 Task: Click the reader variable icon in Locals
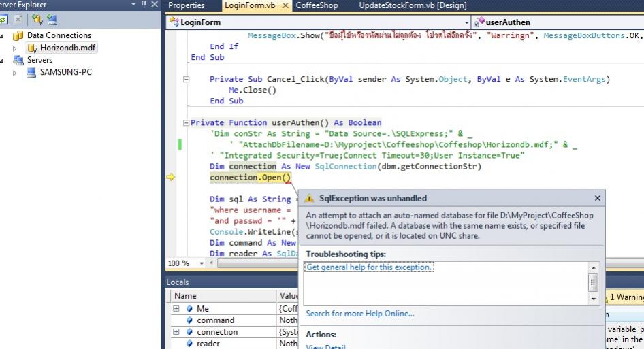[x=189, y=344]
